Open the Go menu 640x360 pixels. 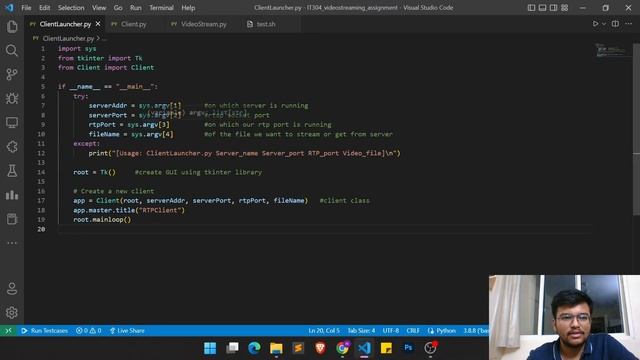tap(118, 8)
